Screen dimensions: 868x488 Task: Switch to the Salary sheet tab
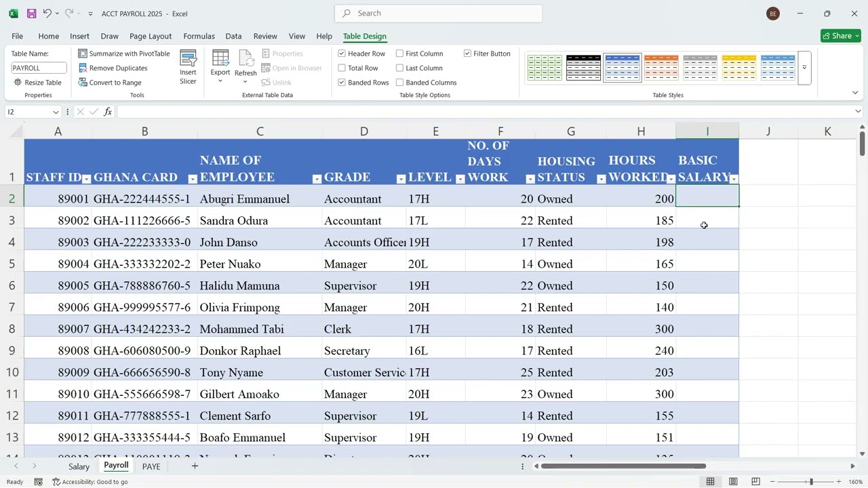[x=79, y=466]
